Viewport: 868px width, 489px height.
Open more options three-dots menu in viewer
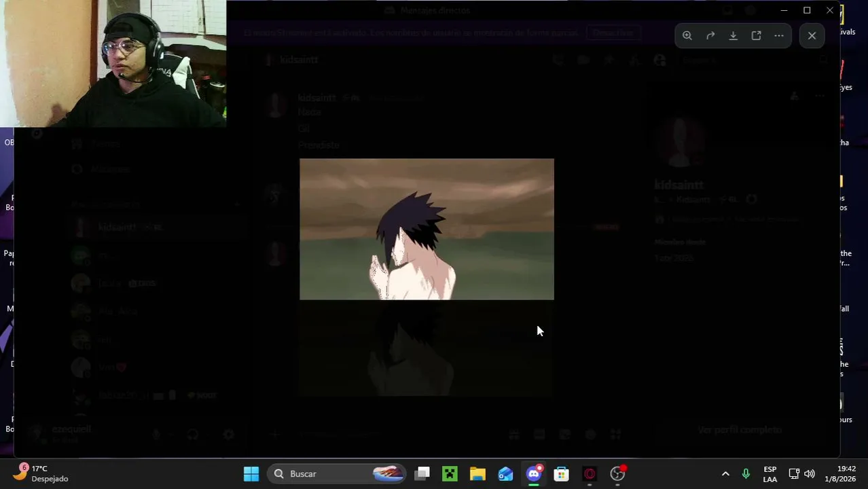pyautogui.click(x=779, y=35)
